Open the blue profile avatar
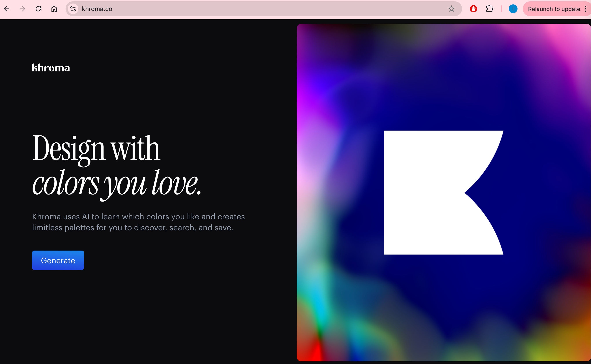The width and height of the screenshot is (591, 364). pyautogui.click(x=513, y=9)
